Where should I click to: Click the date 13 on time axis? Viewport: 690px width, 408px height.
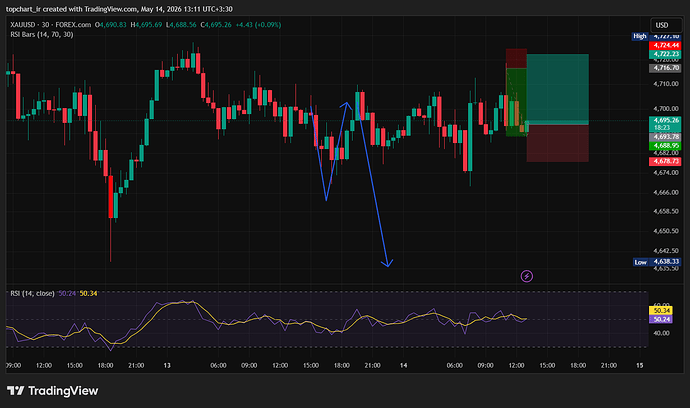[x=167, y=365]
